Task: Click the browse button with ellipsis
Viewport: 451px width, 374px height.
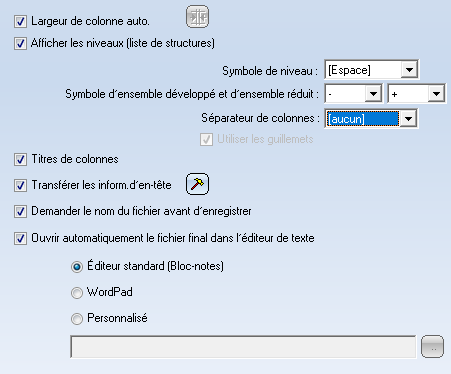Action: (432, 347)
